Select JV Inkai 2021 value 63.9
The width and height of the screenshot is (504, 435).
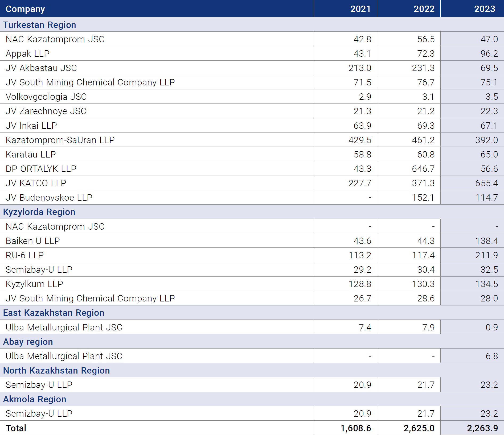(362, 126)
